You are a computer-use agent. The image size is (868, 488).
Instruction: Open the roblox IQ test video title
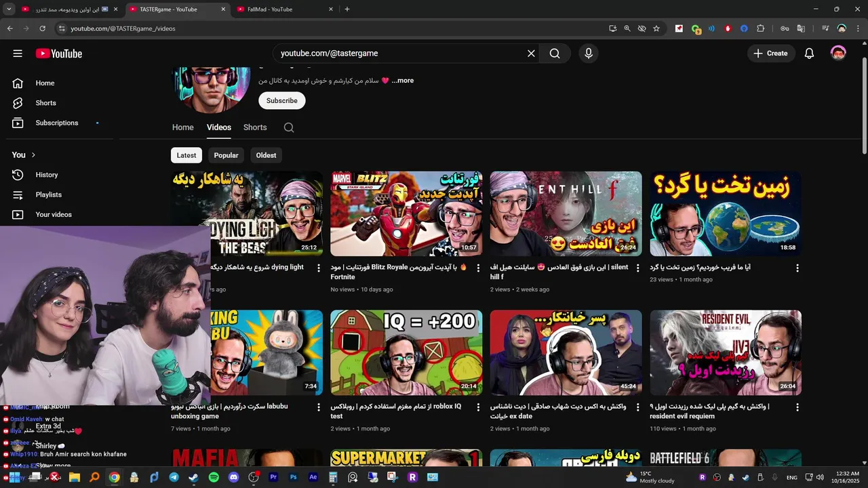click(x=396, y=411)
